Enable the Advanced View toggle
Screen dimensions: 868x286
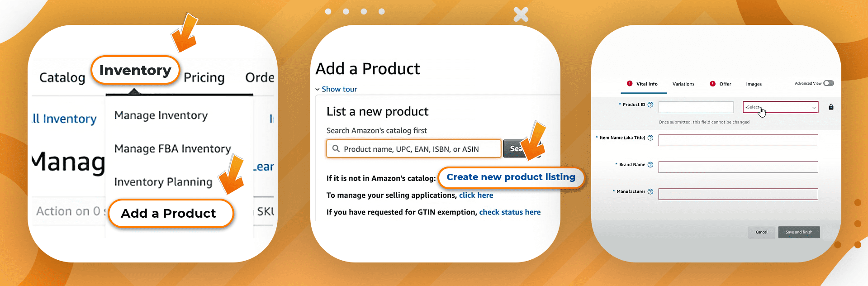click(828, 83)
